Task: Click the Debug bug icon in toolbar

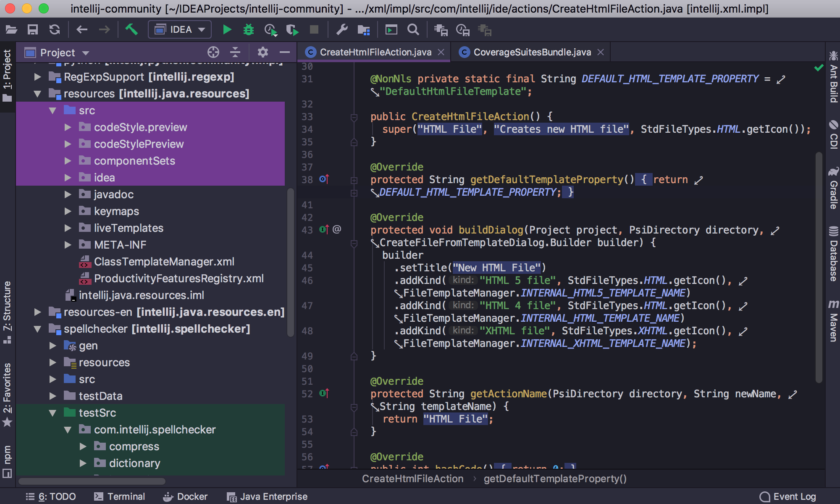Action: coord(248,29)
